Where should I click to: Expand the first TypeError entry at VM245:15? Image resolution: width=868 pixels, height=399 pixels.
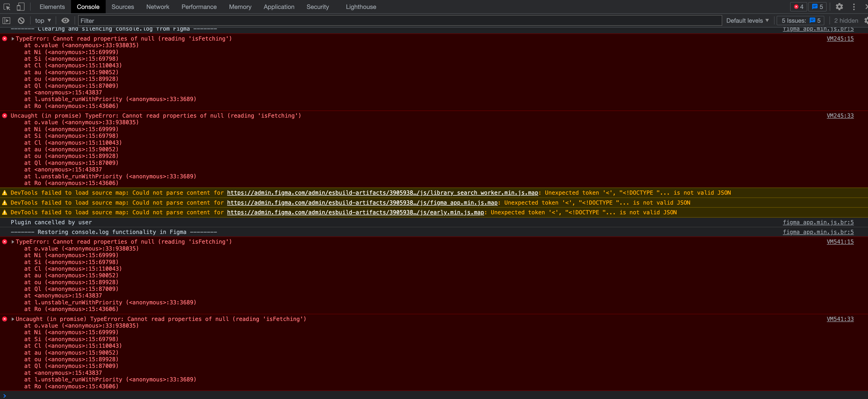(13, 39)
